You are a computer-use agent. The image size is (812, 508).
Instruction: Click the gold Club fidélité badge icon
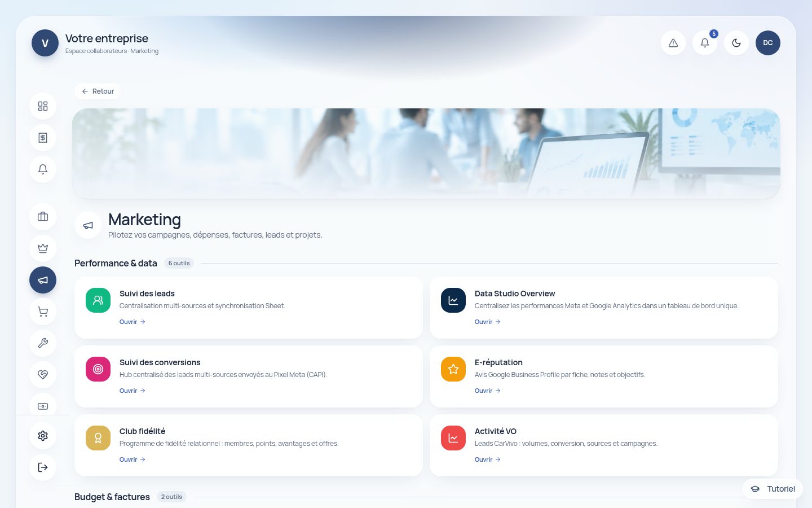[x=98, y=438]
